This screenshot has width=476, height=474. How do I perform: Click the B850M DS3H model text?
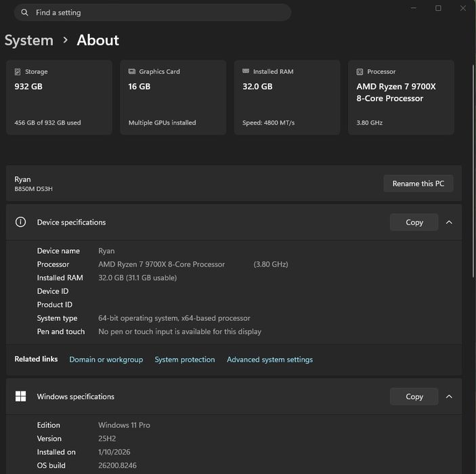click(x=33, y=189)
